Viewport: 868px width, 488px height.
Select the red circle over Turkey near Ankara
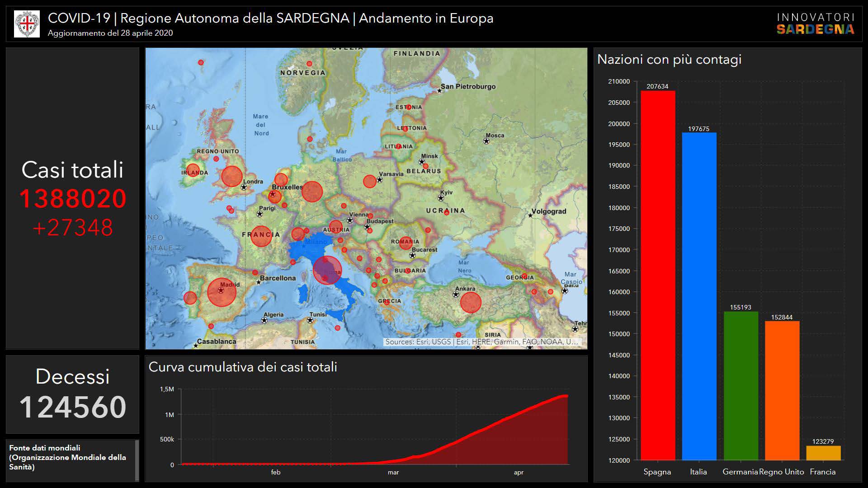(x=471, y=302)
